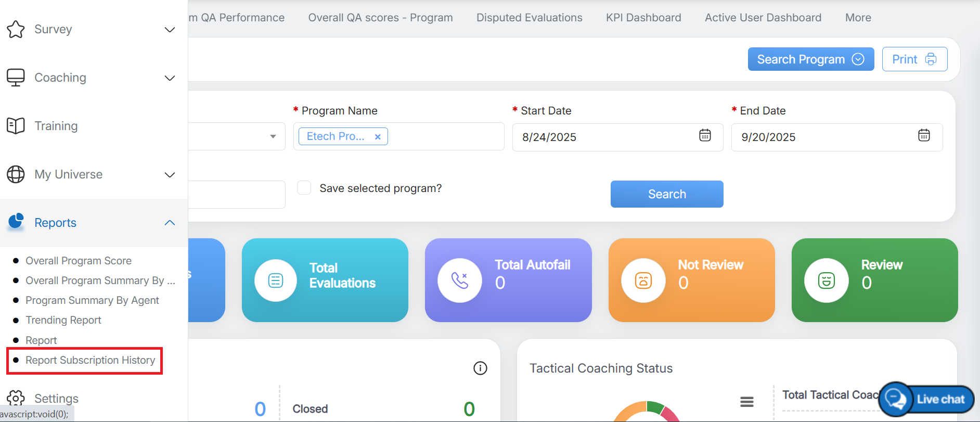Open the End Date calendar picker icon
This screenshot has width=980, height=422.
click(924, 136)
